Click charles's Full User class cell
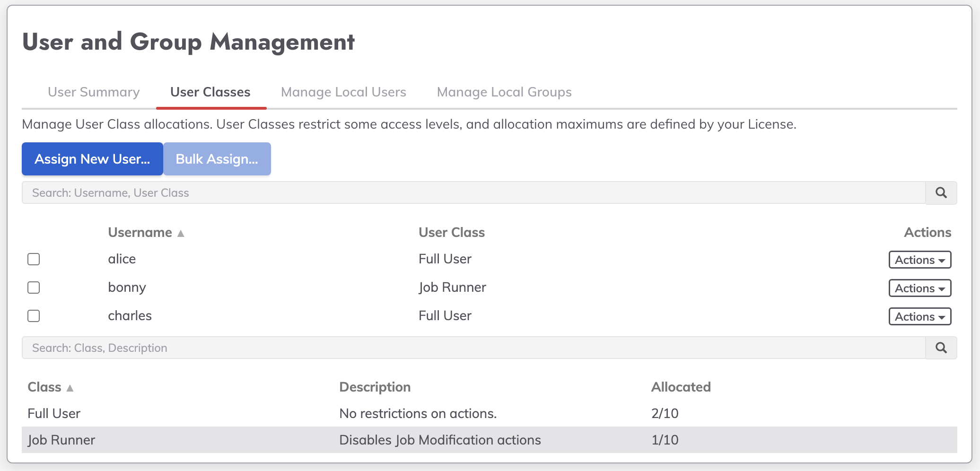 (x=445, y=316)
